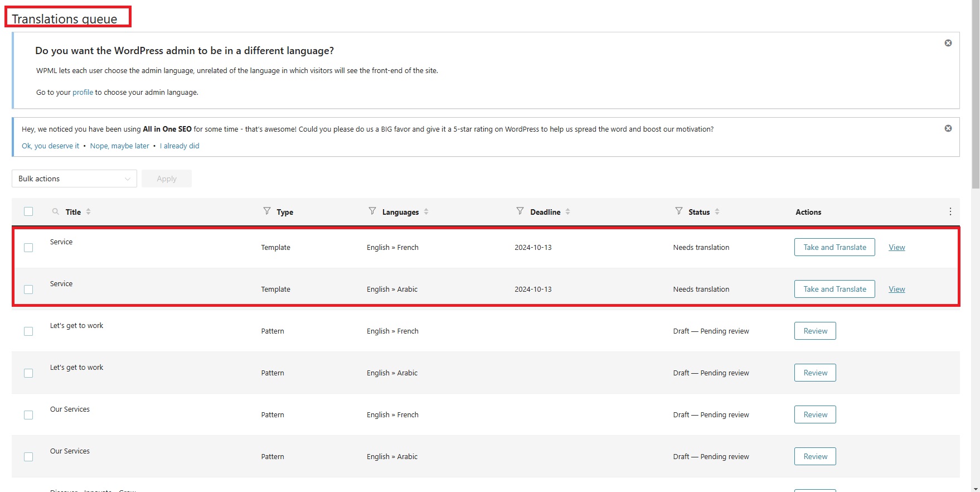Sort table by Deadline arrows
The image size is (980, 492).
567,211
